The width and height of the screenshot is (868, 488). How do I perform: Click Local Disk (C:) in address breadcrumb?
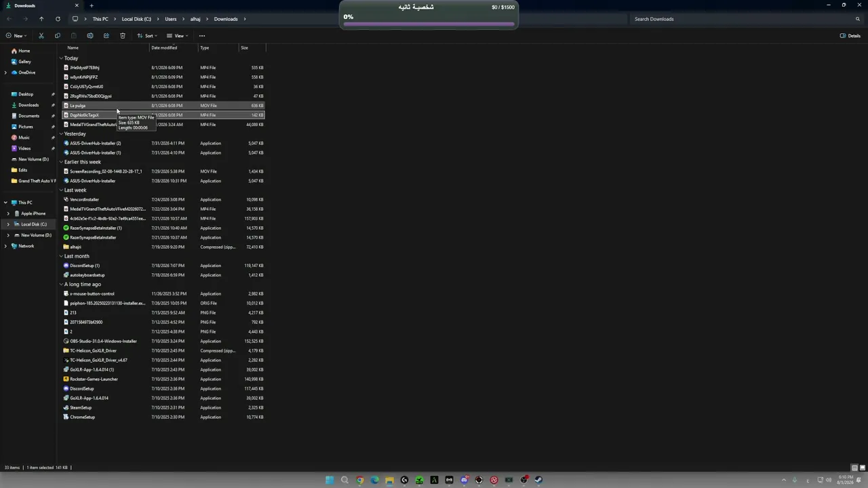pos(136,19)
